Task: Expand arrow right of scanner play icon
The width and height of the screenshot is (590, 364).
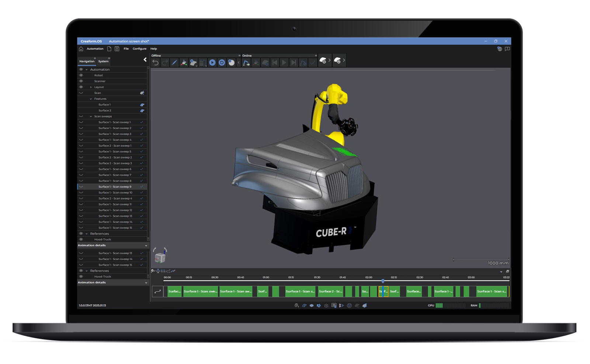Action: coord(329,60)
